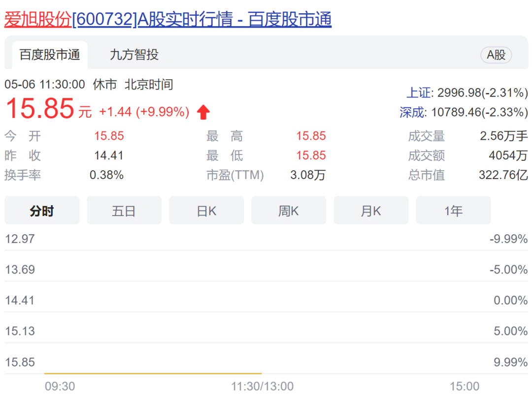Click the large 15.85 current price

tap(40, 109)
